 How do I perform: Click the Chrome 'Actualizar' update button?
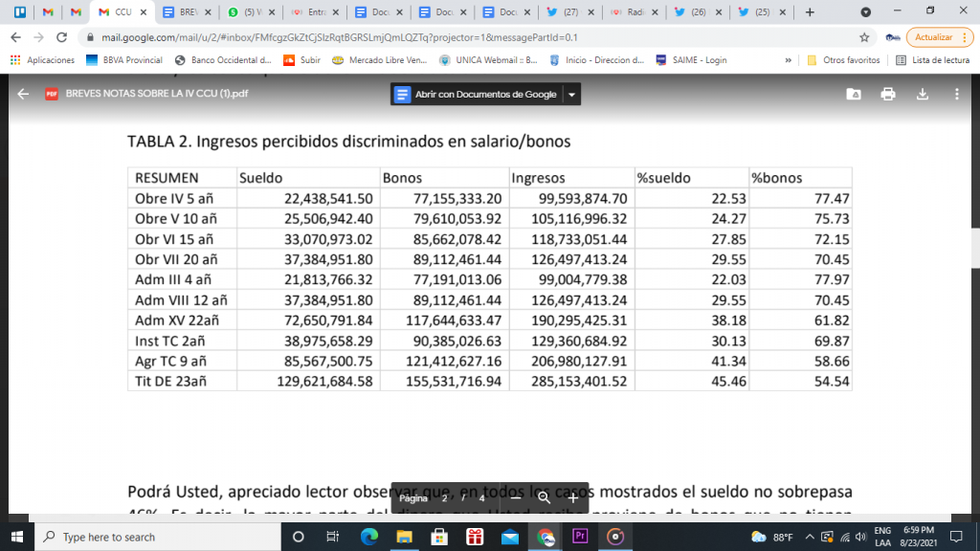[x=933, y=37]
